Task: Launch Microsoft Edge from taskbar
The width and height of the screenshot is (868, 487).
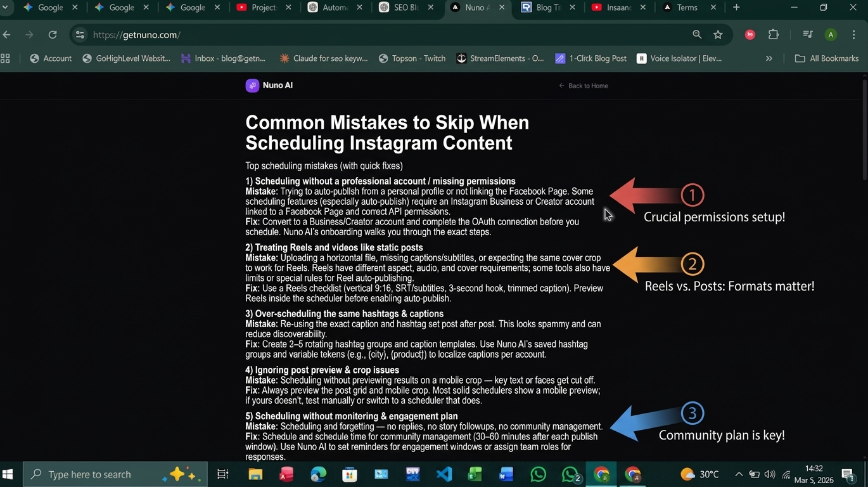Action: 318,474
